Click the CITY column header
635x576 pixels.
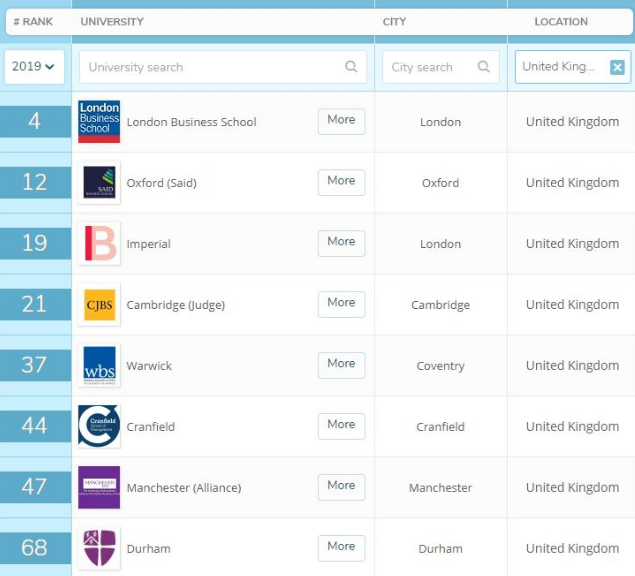pyautogui.click(x=394, y=21)
